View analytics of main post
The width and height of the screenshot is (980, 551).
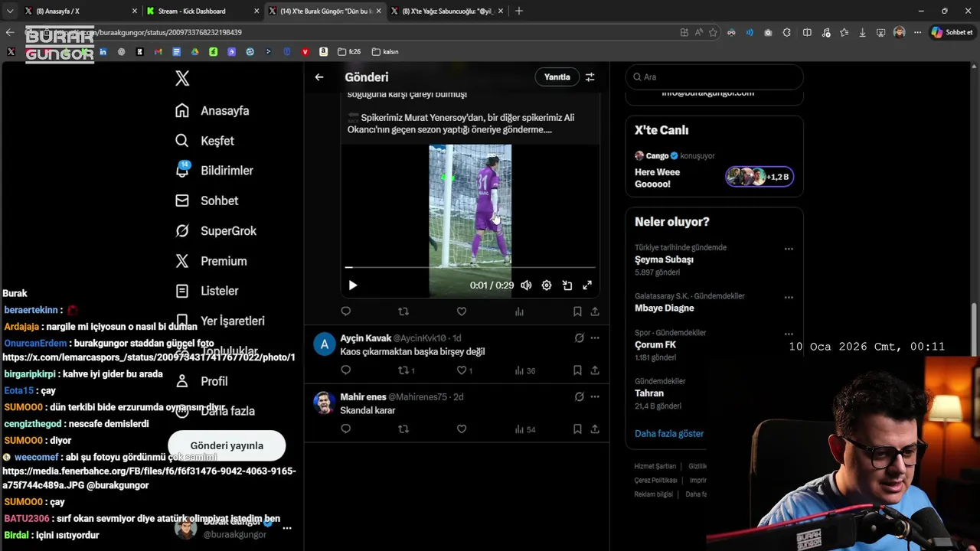pyautogui.click(x=519, y=311)
